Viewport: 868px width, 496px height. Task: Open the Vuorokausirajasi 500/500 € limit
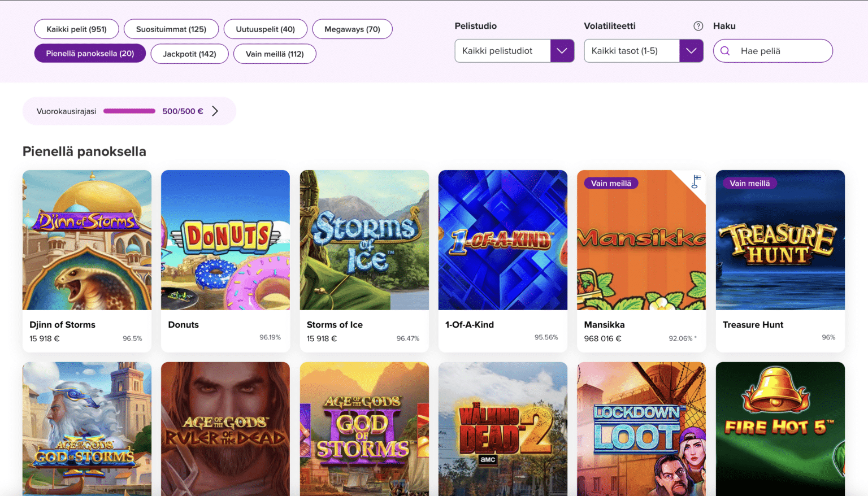(x=129, y=111)
